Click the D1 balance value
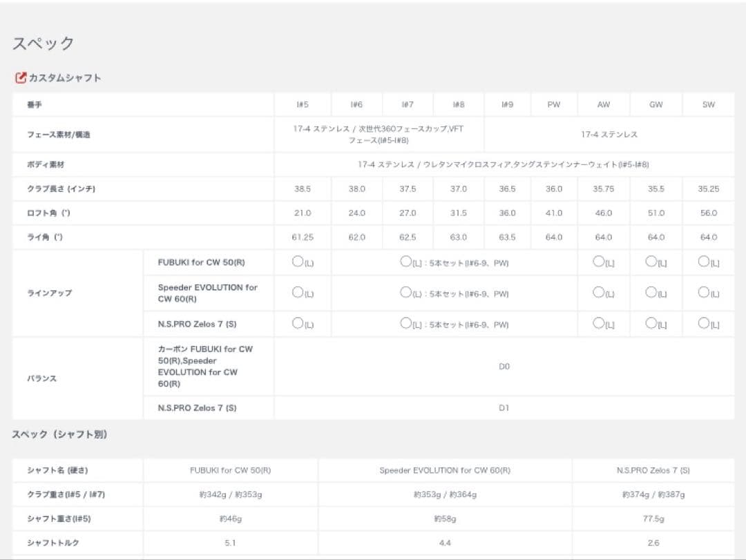 coord(504,408)
